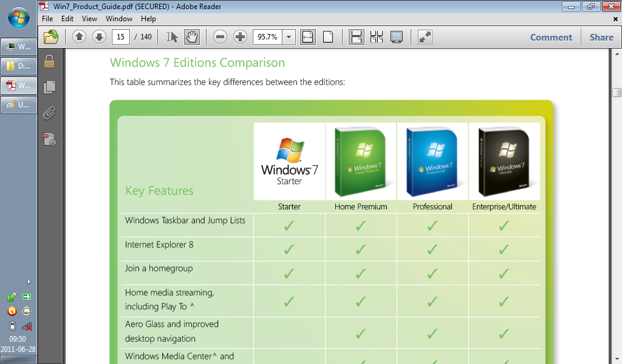The image size is (622, 364).
Task: Click the Windows Start orb
Action: (19, 18)
